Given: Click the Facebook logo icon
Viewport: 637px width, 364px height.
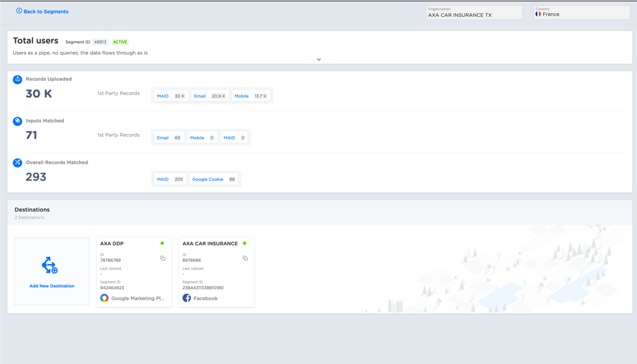Looking at the screenshot, I should 187,298.
